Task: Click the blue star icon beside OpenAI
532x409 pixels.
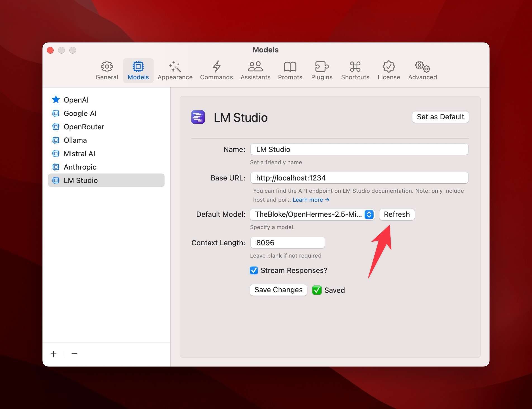Action: [x=56, y=99]
